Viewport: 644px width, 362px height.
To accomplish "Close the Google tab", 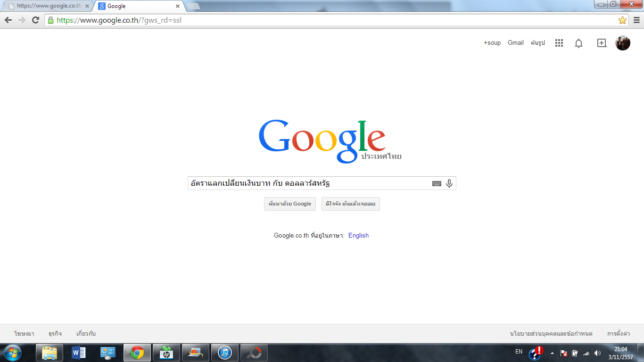I will point(178,6).
